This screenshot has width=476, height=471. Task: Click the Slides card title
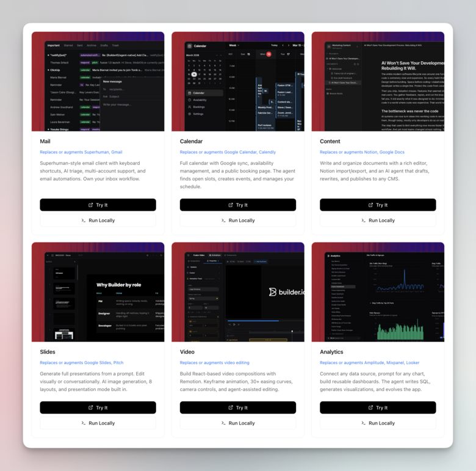click(48, 352)
